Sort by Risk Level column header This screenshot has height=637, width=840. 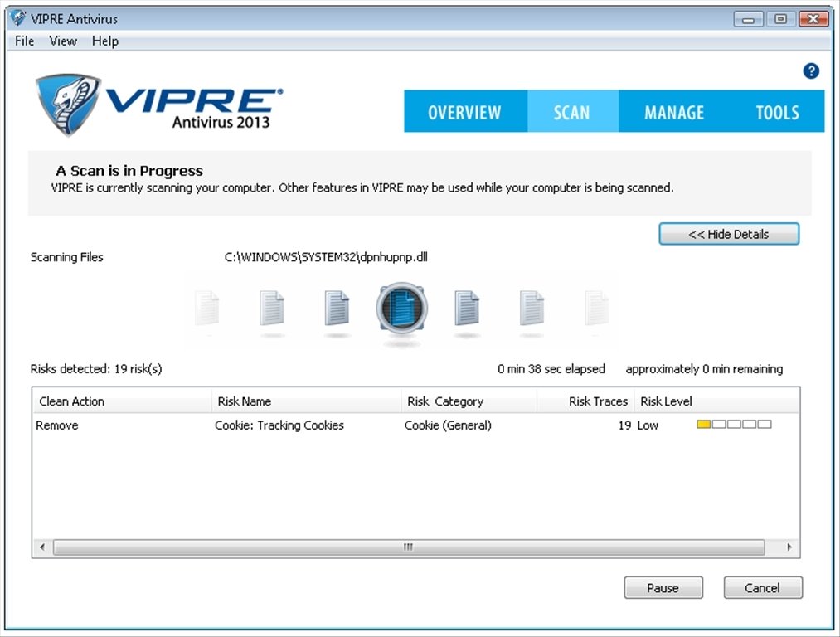pos(716,401)
